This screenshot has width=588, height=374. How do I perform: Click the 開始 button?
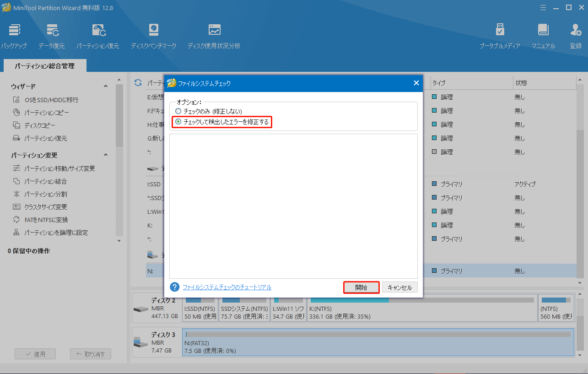tap(361, 287)
